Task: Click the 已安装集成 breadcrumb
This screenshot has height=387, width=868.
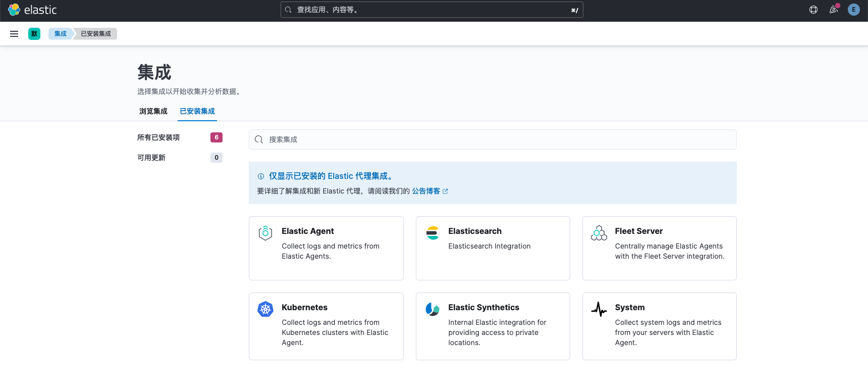Action: click(x=96, y=34)
